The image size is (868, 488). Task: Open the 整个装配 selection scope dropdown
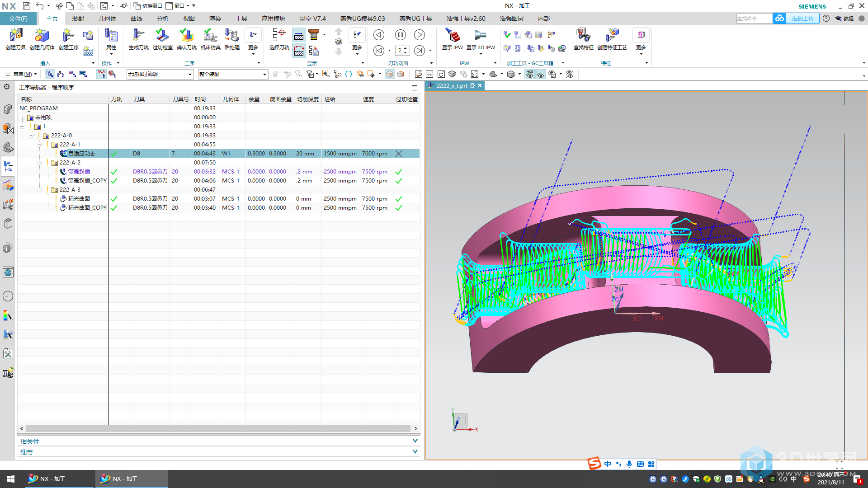pyautogui.click(x=233, y=74)
